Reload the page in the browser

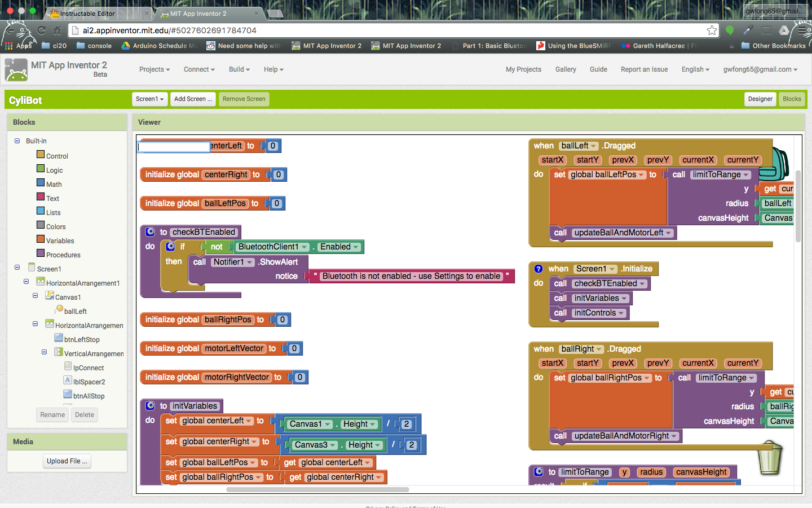point(42,30)
